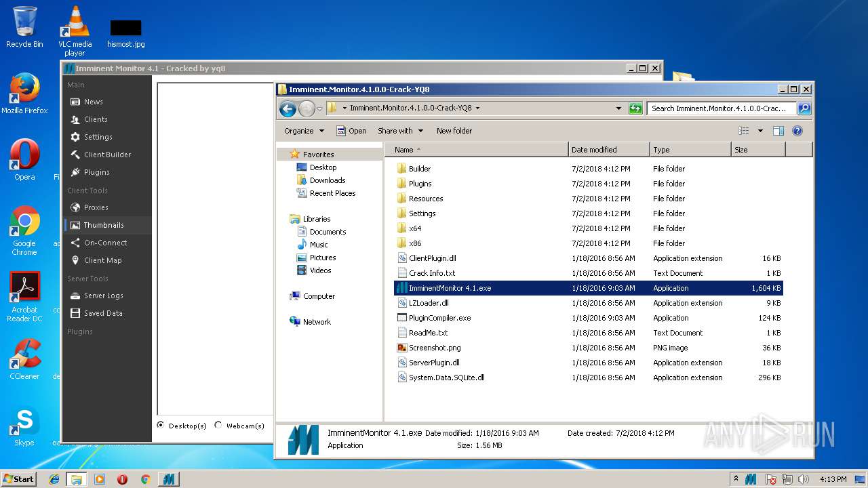This screenshot has height=488, width=868.
Task: Sort by Name column header
Action: pyautogui.click(x=477, y=150)
